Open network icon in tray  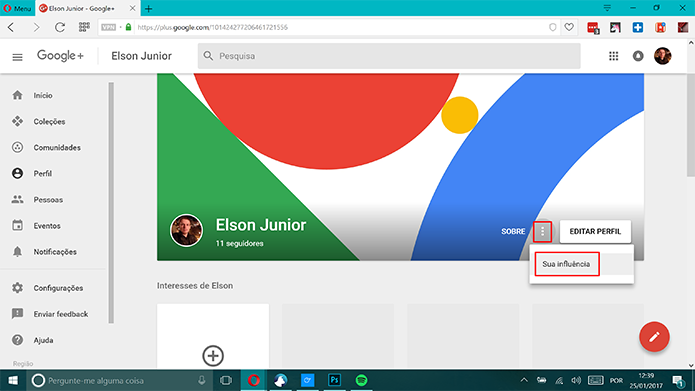(559, 380)
